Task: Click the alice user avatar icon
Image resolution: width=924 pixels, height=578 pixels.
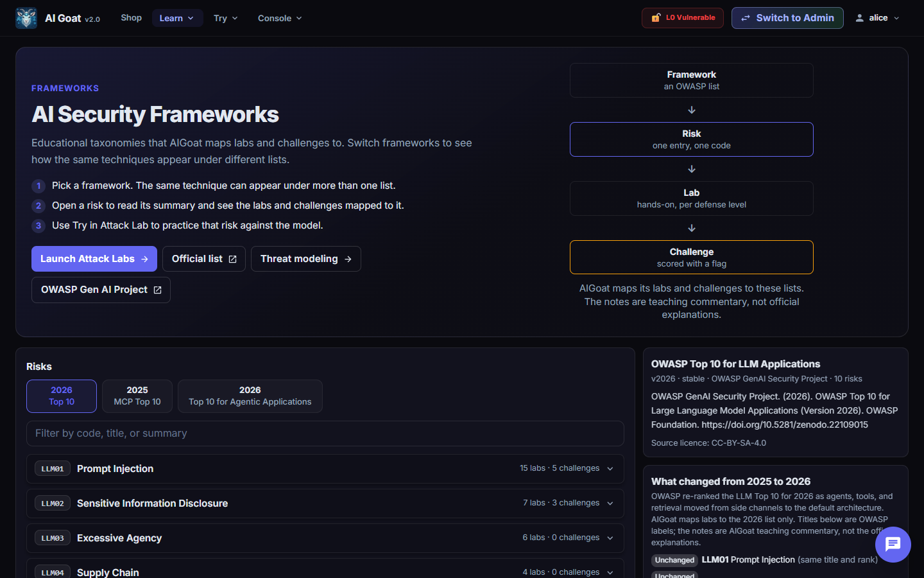Action: 859,18
